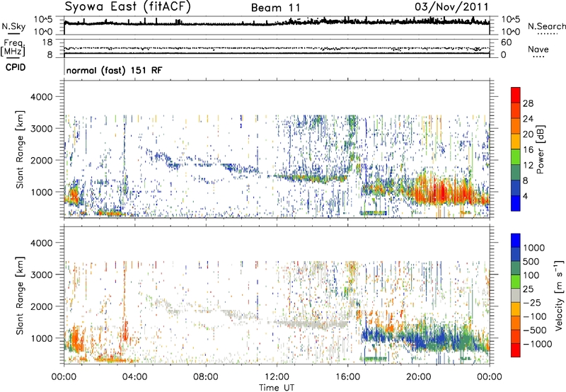Click the 'Time UT' axis label
566x392 pixels.
tap(277, 387)
